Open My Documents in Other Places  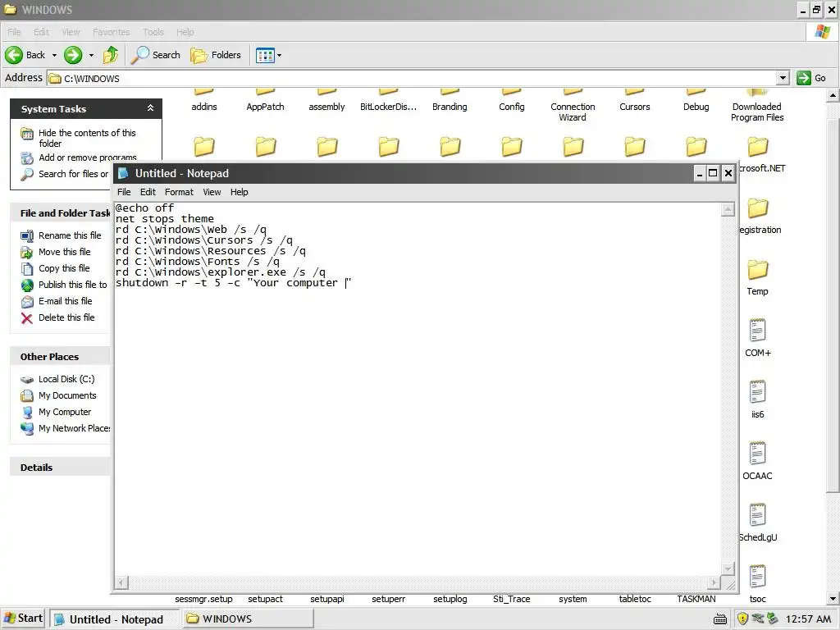[67, 395]
